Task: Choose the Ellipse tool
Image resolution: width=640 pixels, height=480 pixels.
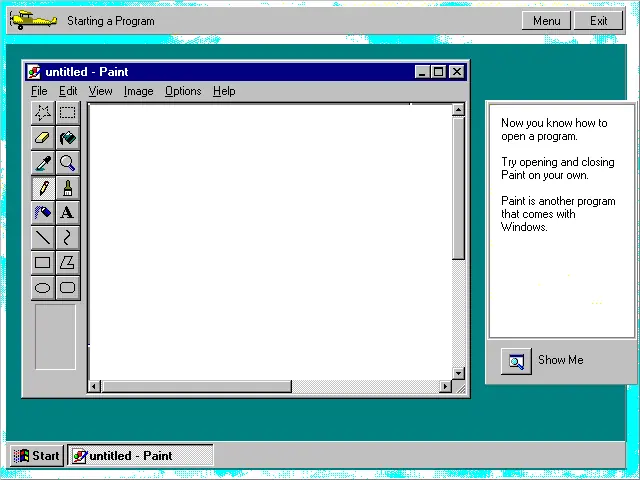Action: pyautogui.click(x=43, y=288)
